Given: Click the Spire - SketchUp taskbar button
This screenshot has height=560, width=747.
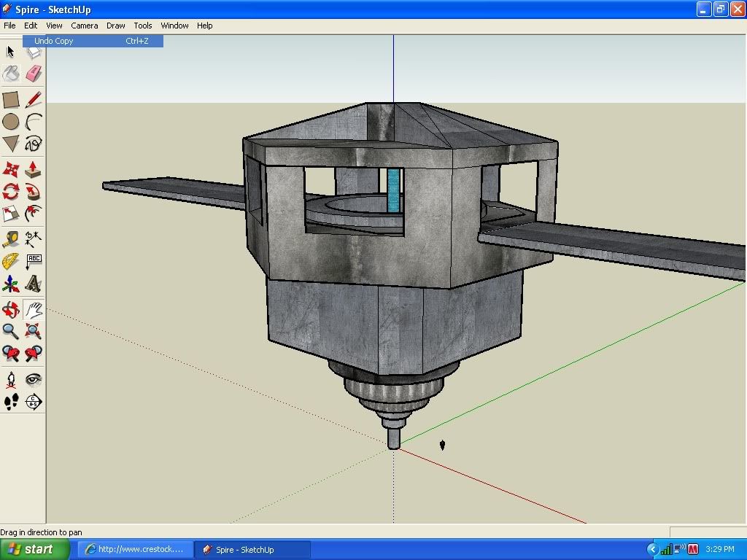Looking at the screenshot, I should [x=252, y=549].
